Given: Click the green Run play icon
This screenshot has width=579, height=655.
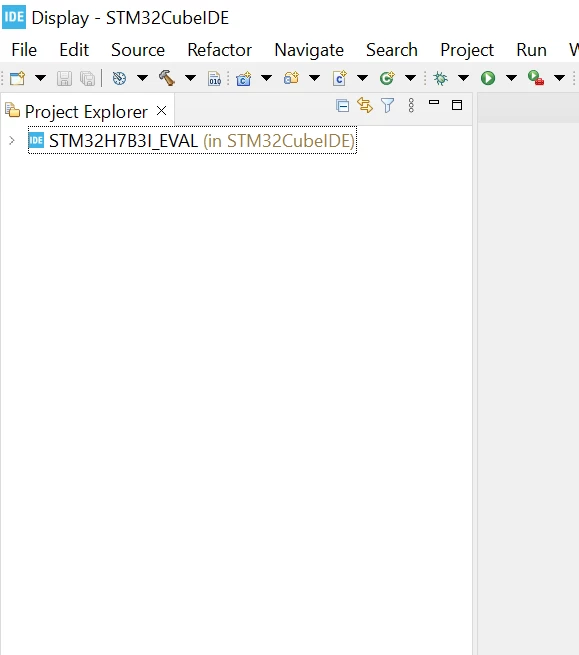Looking at the screenshot, I should pos(488,78).
